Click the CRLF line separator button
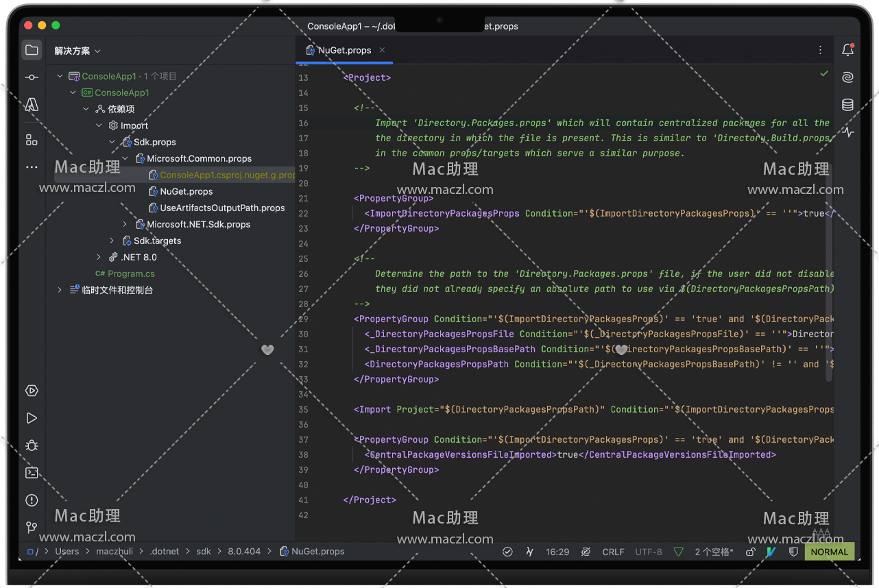 (x=613, y=552)
